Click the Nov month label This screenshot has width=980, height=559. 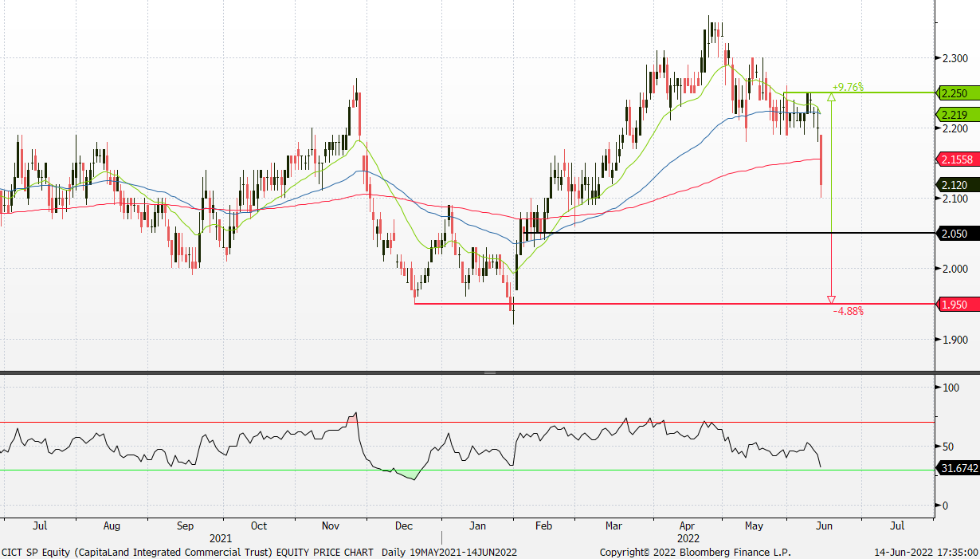[x=331, y=526]
